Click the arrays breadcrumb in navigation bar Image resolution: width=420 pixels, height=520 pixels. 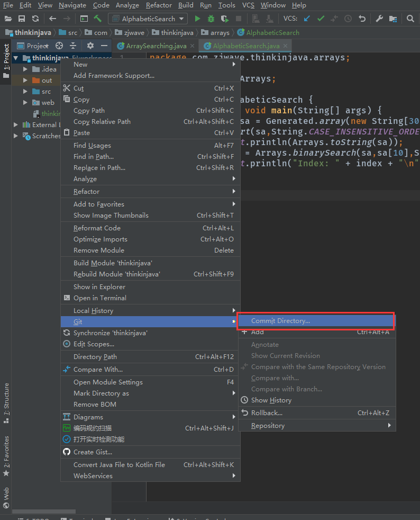[x=220, y=33]
